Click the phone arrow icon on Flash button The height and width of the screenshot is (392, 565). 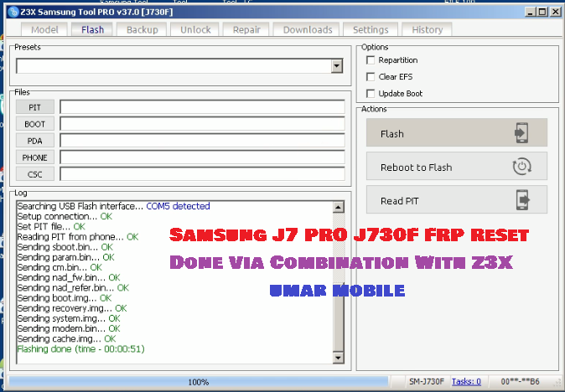click(x=521, y=133)
